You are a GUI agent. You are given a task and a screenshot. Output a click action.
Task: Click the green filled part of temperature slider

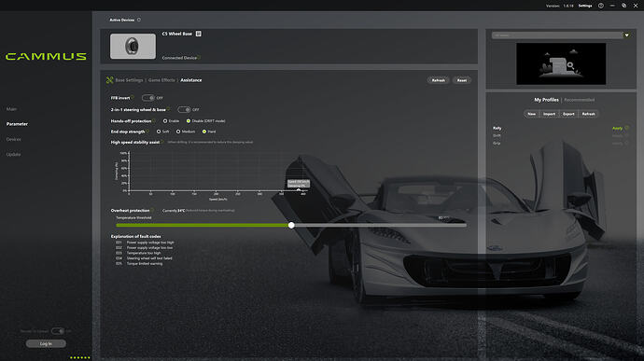(203, 225)
